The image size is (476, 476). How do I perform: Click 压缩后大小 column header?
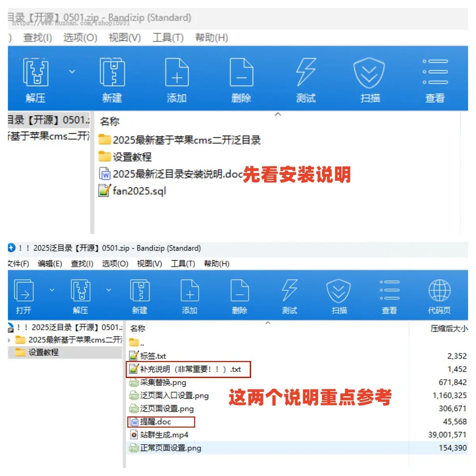click(449, 328)
